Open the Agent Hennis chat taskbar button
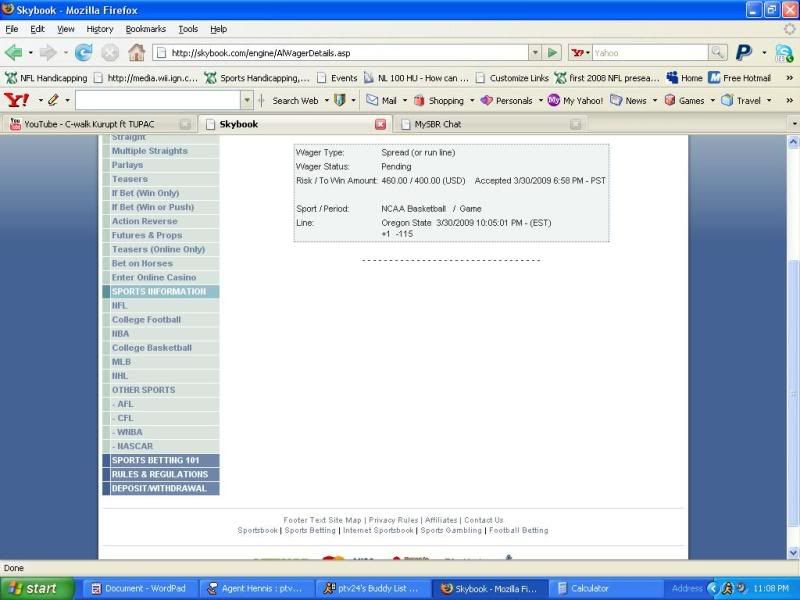This screenshot has height=600, width=800. 255,588
